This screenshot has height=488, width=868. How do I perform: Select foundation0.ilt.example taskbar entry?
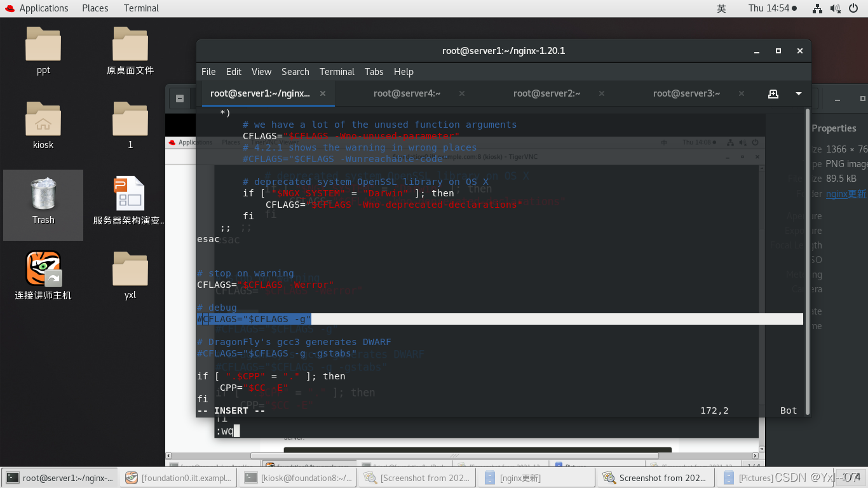[x=179, y=478]
